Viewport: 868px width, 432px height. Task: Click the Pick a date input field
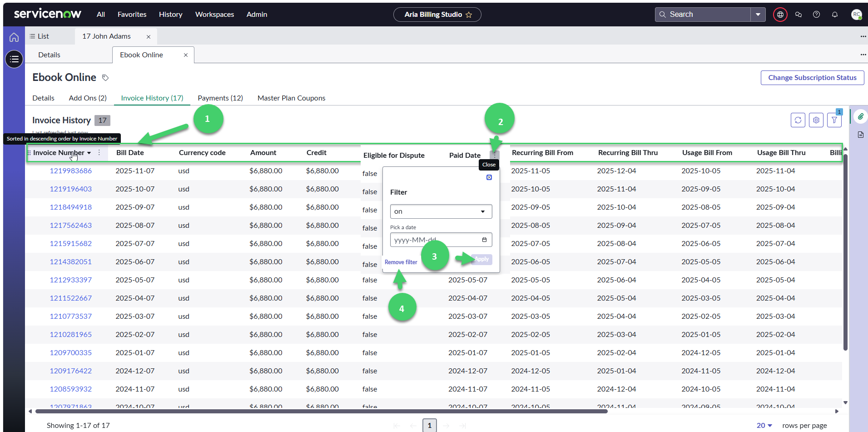441,240
